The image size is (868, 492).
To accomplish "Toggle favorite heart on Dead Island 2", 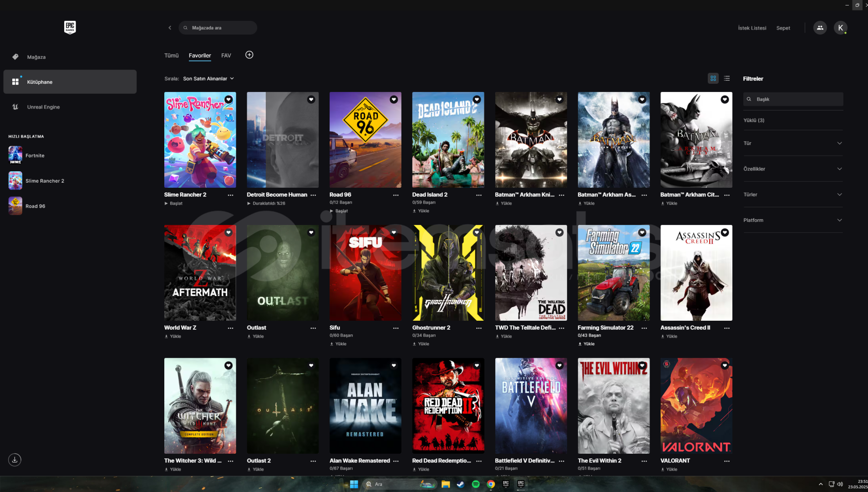I will (477, 99).
